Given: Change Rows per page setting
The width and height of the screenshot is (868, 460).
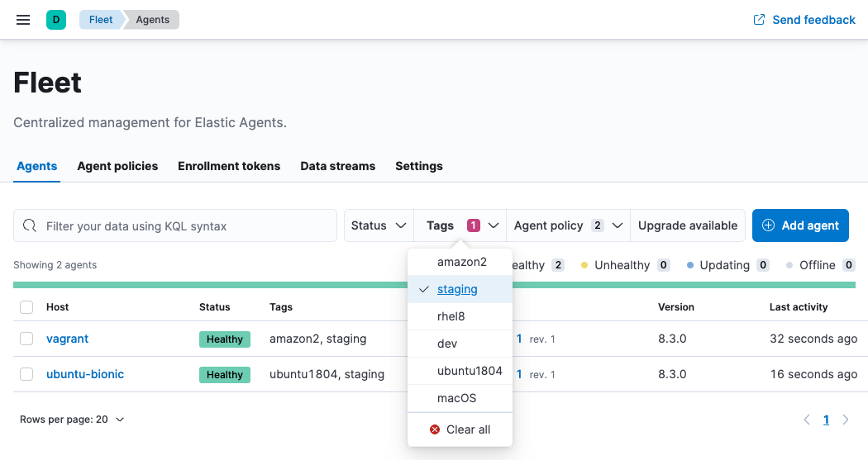Looking at the screenshot, I should [x=72, y=420].
